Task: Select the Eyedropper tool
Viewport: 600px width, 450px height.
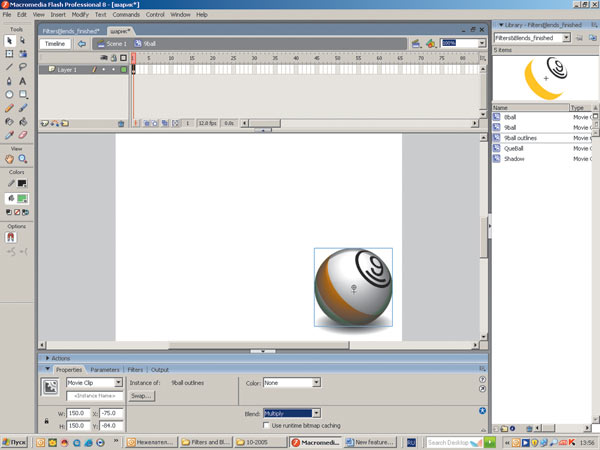Action: (9, 134)
